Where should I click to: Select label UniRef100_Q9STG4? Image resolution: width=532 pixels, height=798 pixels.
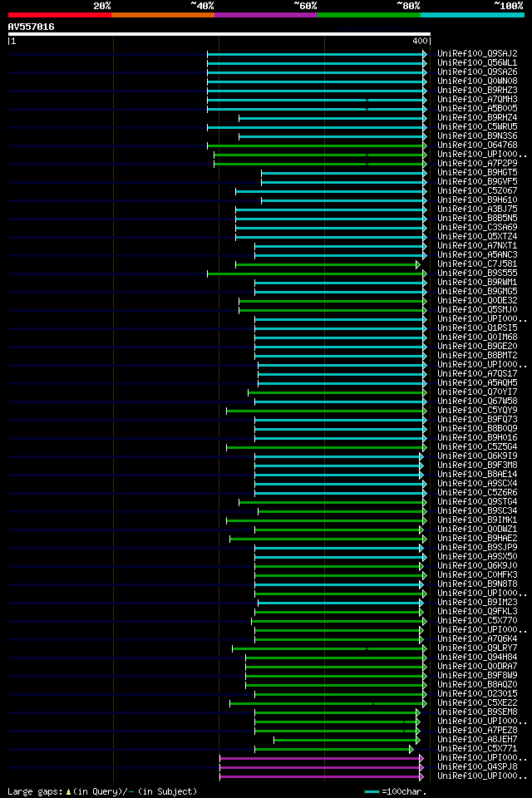[x=477, y=502]
